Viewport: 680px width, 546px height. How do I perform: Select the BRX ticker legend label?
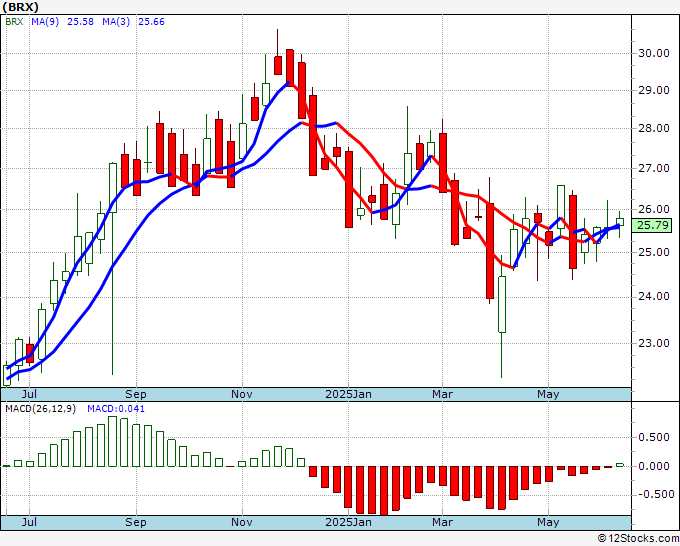click(14, 22)
